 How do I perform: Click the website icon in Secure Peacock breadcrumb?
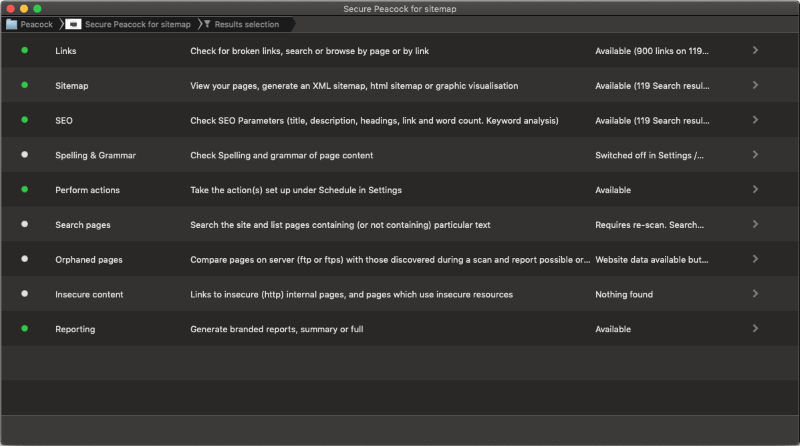coord(73,24)
